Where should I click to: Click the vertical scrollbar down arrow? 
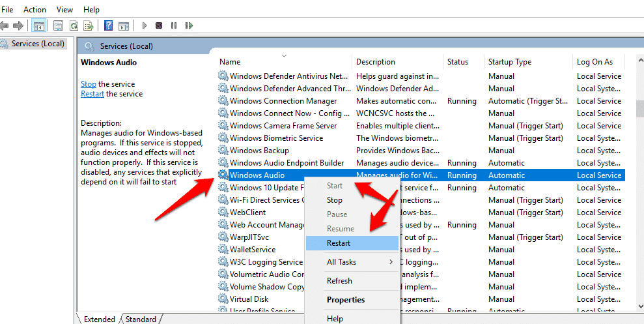pos(640,306)
